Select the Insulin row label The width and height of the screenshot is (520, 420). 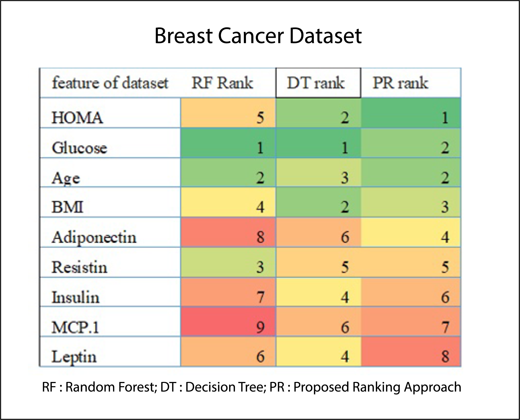coord(76,297)
